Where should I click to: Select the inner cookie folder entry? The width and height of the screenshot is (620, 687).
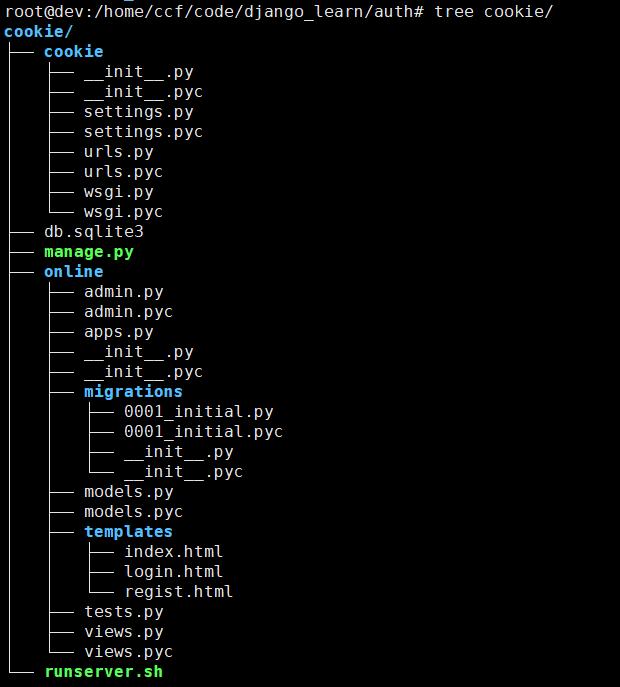point(74,52)
